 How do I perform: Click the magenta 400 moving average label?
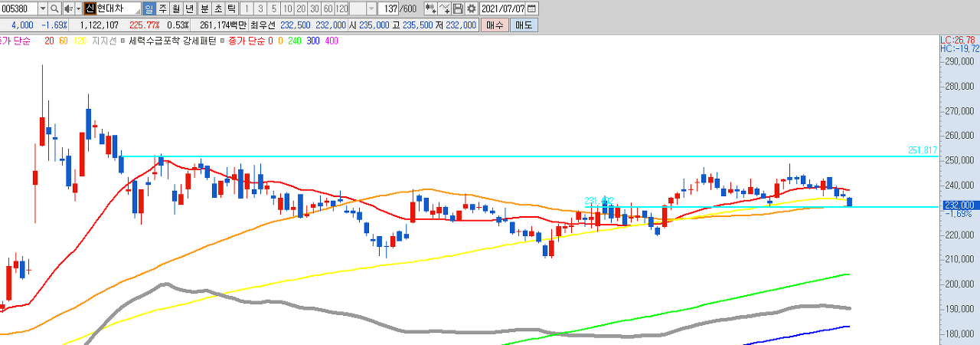(332, 41)
